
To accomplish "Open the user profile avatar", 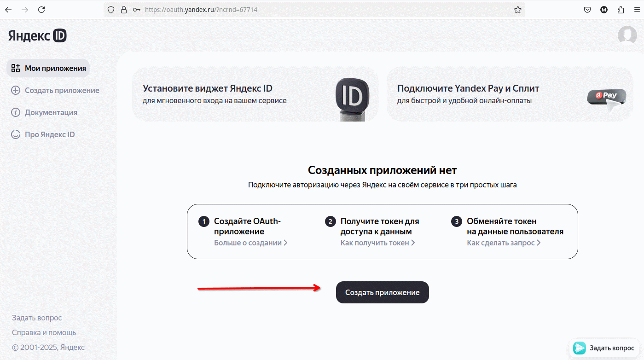I will [627, 35].
